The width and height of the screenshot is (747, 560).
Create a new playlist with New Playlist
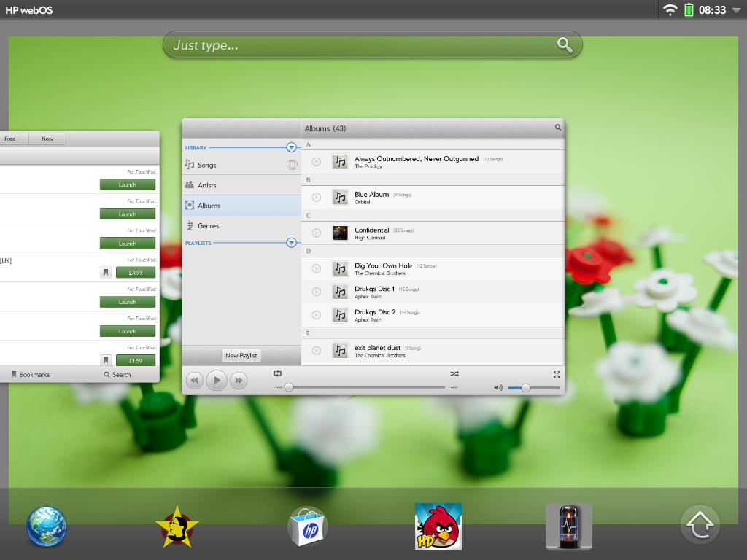pos(241,355)
